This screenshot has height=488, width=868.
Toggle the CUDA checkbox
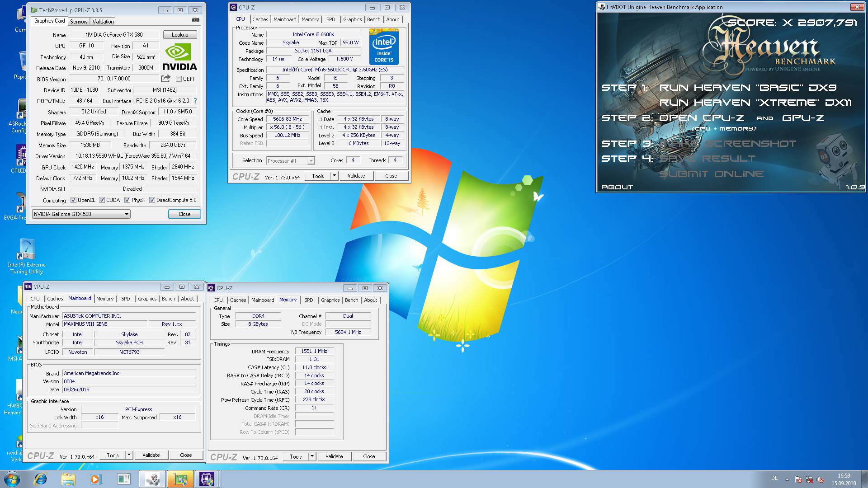pyautogui.click(x=102, y=200)
